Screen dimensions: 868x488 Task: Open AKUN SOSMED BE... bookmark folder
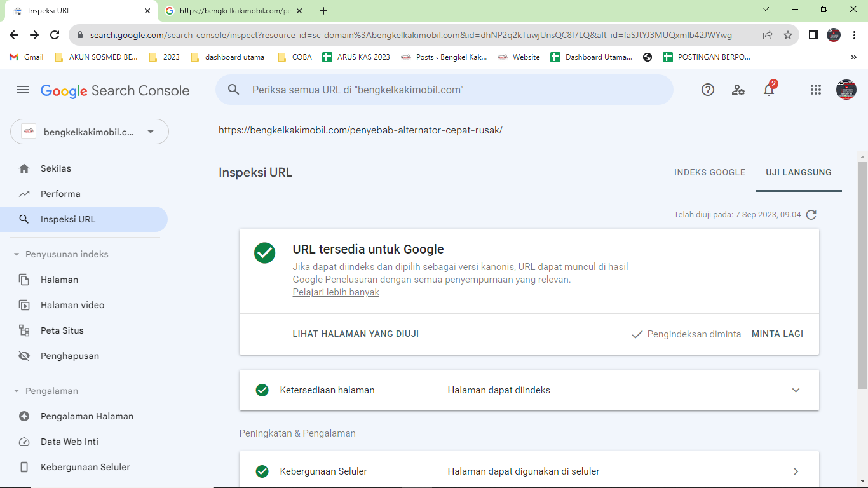point(97,57)
